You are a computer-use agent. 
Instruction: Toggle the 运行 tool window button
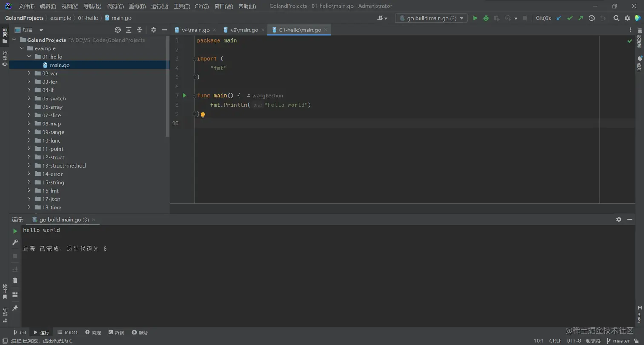coord(41,332)
